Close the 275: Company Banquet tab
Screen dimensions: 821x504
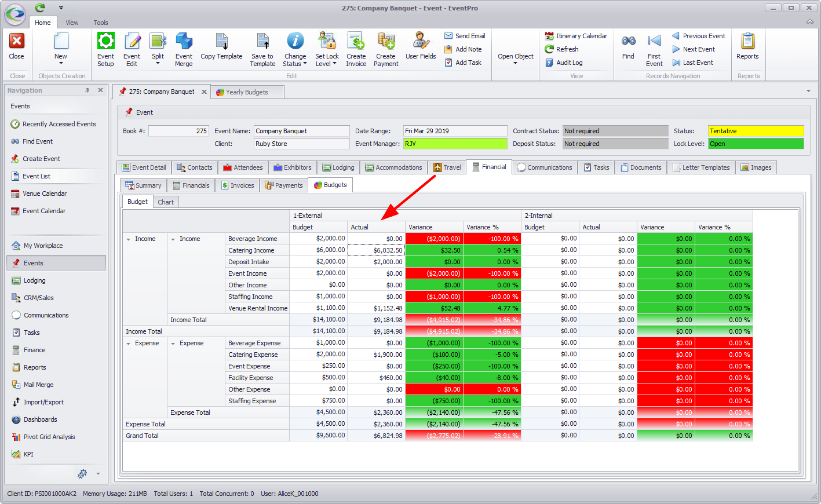pos(204,92)
